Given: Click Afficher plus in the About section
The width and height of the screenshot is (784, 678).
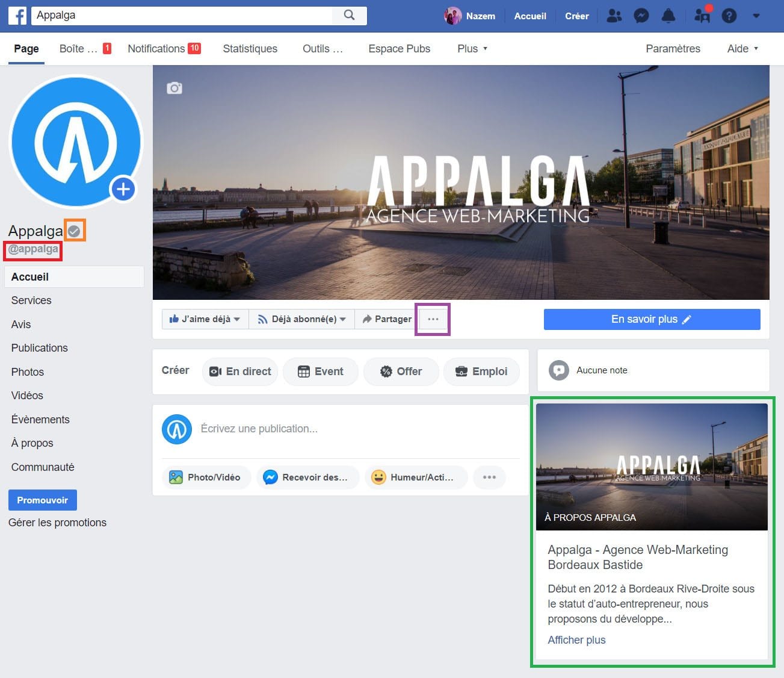Looking at the screenshot, I should pos(576,639).
